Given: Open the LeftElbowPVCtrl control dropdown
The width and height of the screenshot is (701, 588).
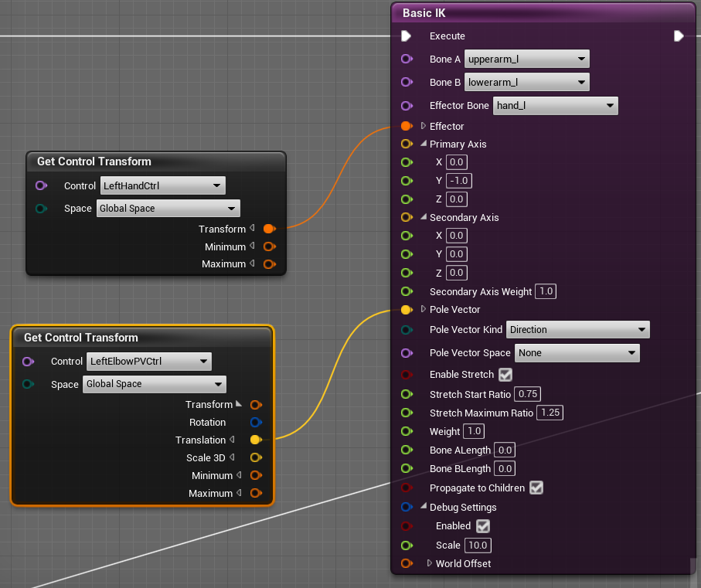Looking at the screenshot, I should [x=149, y=362].
